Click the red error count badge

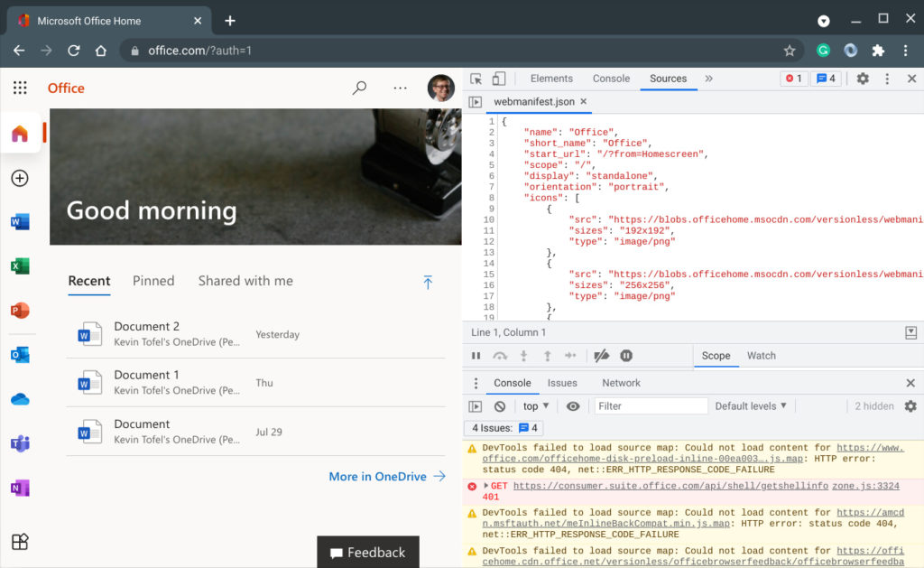[793, 79]
